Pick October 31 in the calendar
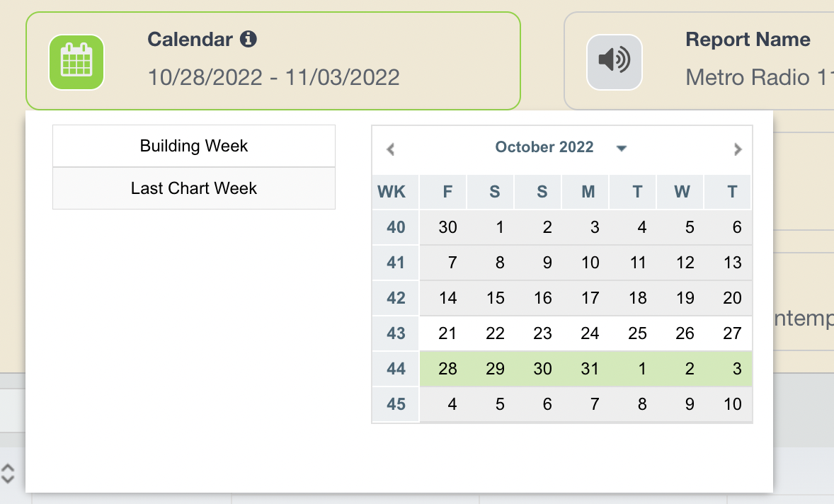 point(590,368)
